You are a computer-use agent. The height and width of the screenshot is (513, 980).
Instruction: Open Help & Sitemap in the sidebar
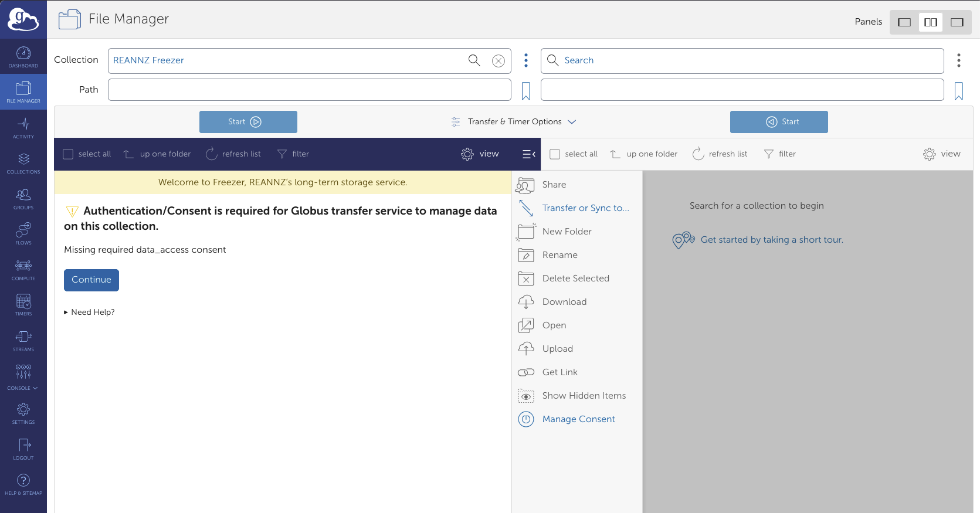point(23,484)
